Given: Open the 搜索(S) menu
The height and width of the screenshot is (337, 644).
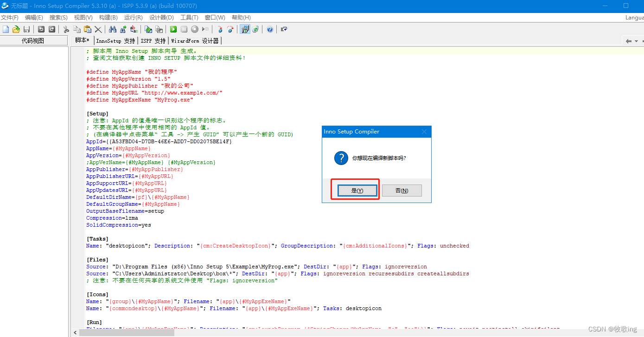Looking at the screenshot, I should (x=58, y=17).
